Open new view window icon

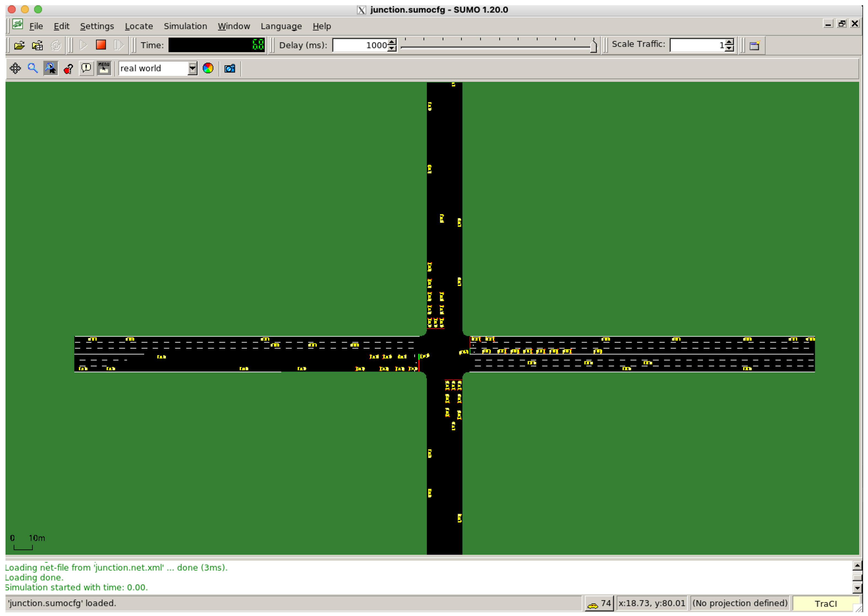[x=754, y=45]
